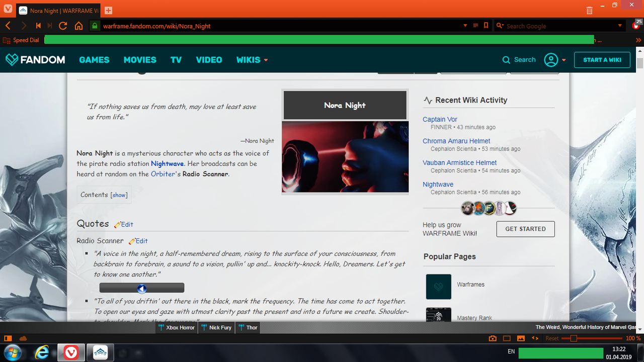Open the Nick Fury footer link
Image resolution: width=644 pixels, height=362 pixels.
216,328
